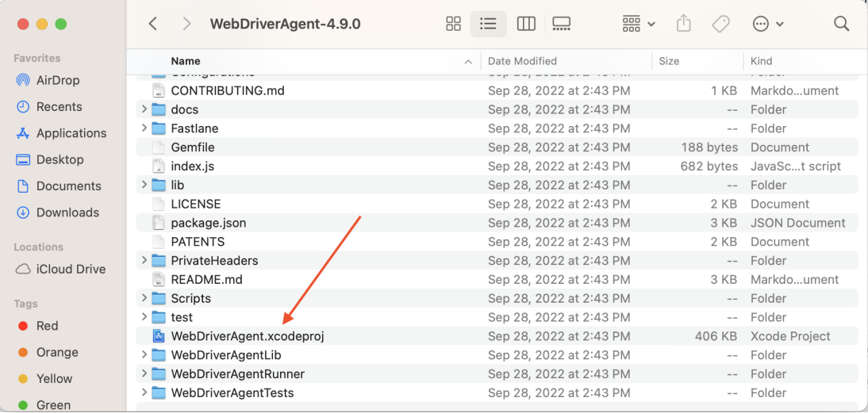Sort by the Kind column header
Screen dimensions: 868x413
[x=761, y=61]
